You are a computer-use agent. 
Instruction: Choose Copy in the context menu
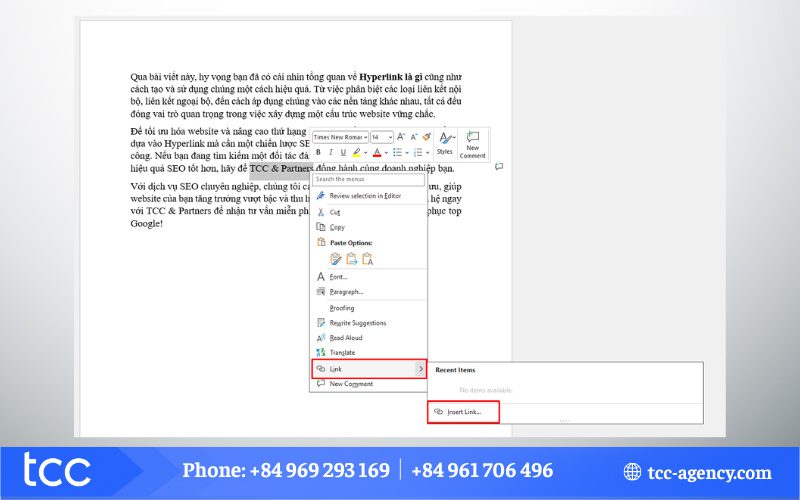click(337, 227)
